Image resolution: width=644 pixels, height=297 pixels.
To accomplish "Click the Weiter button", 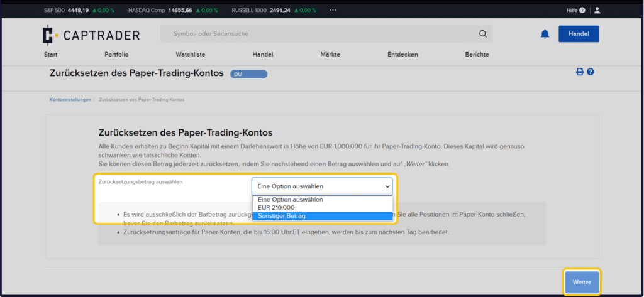I will pyautogui.click(x=582, y=282).
